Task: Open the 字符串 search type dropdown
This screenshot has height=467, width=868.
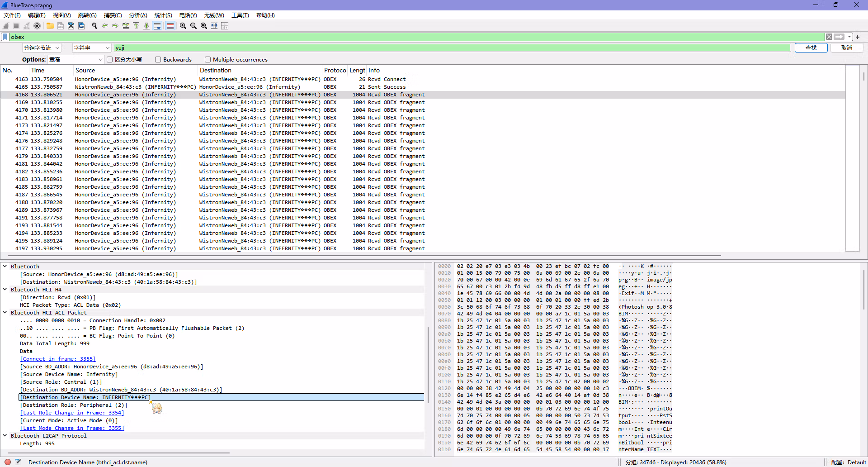Action: 92,48
